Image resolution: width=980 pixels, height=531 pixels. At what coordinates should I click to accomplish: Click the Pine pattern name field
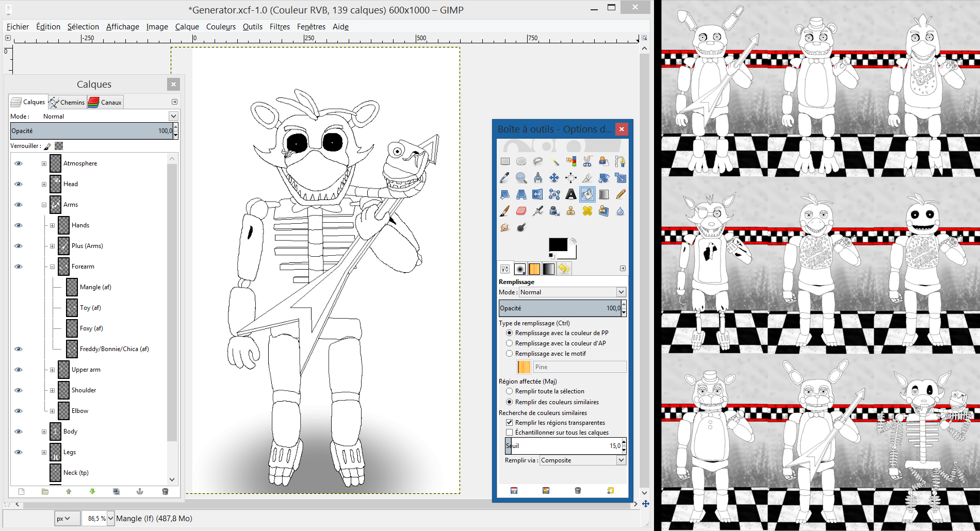580,367
